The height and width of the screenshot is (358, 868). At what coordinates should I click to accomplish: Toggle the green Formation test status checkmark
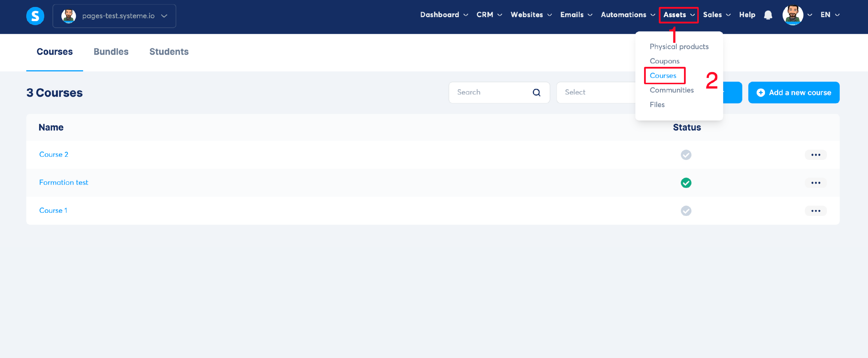pyautogui.click(x=686, y=183)
